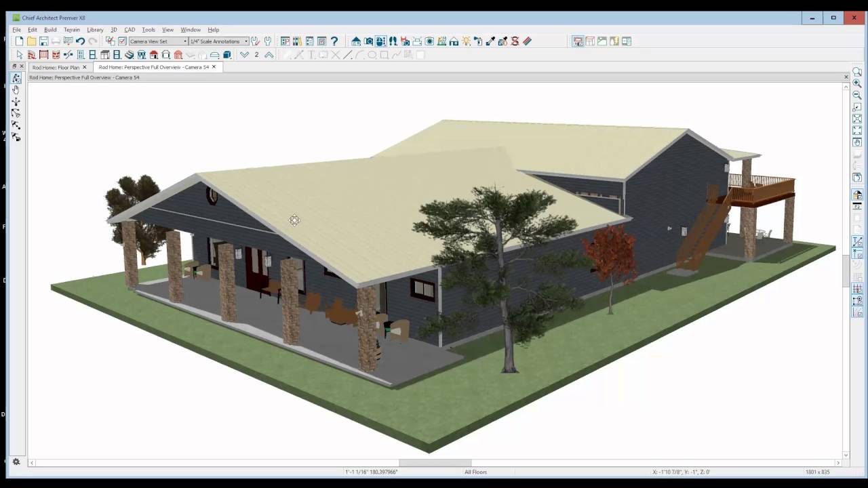This screenshot has width=868, height=488.
Task: Open a plan with the folder icon
Action: point(31,41)
